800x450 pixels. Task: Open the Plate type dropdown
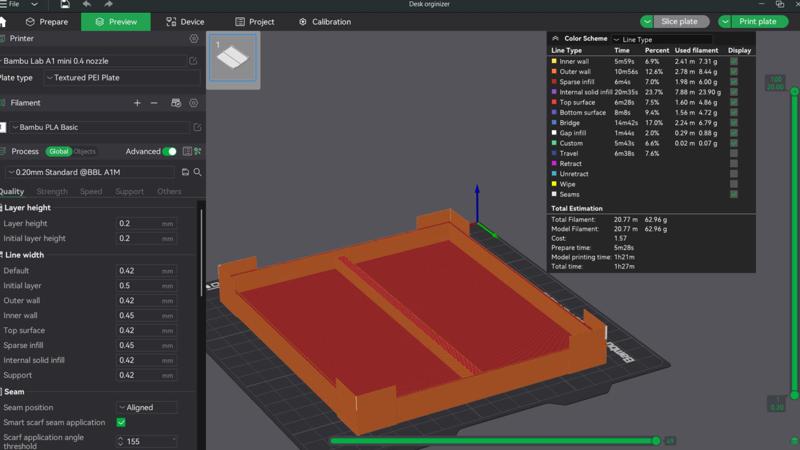[x=120, y=78]
